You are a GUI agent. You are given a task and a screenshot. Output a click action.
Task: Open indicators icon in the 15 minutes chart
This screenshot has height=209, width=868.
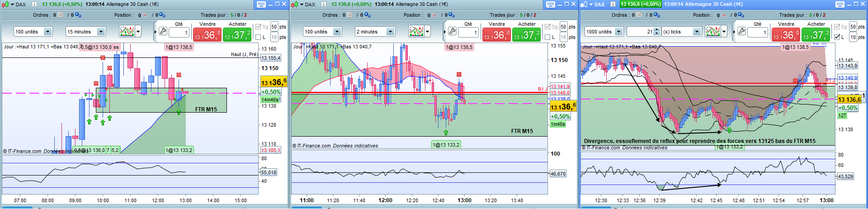[x=127, y=32]
